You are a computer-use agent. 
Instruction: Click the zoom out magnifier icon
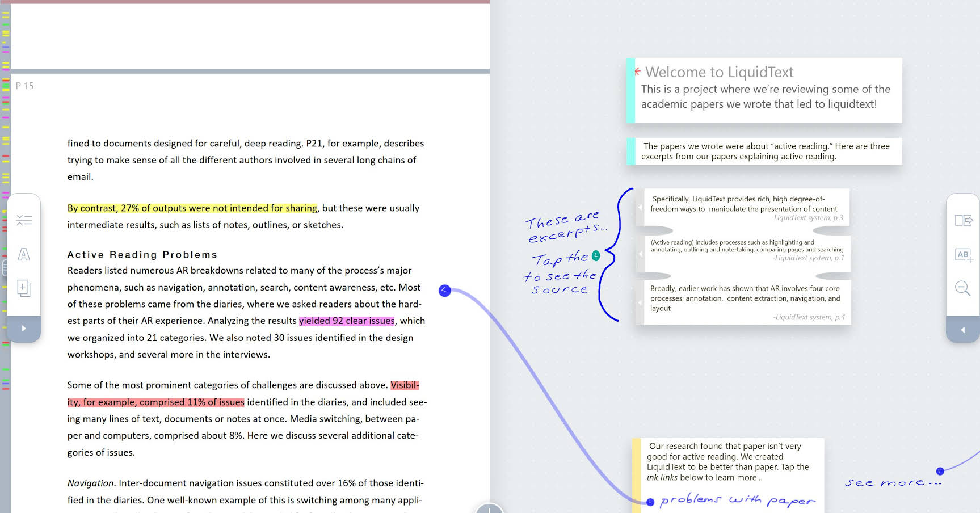[963, 288]
